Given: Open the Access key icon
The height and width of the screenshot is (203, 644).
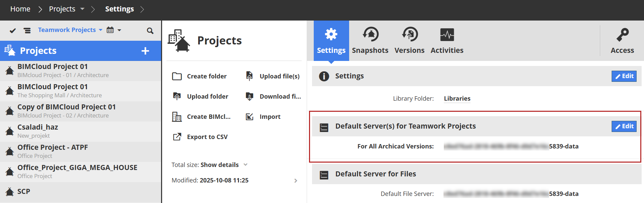Looking at the screenshot, I should click(x=622, y=35).
